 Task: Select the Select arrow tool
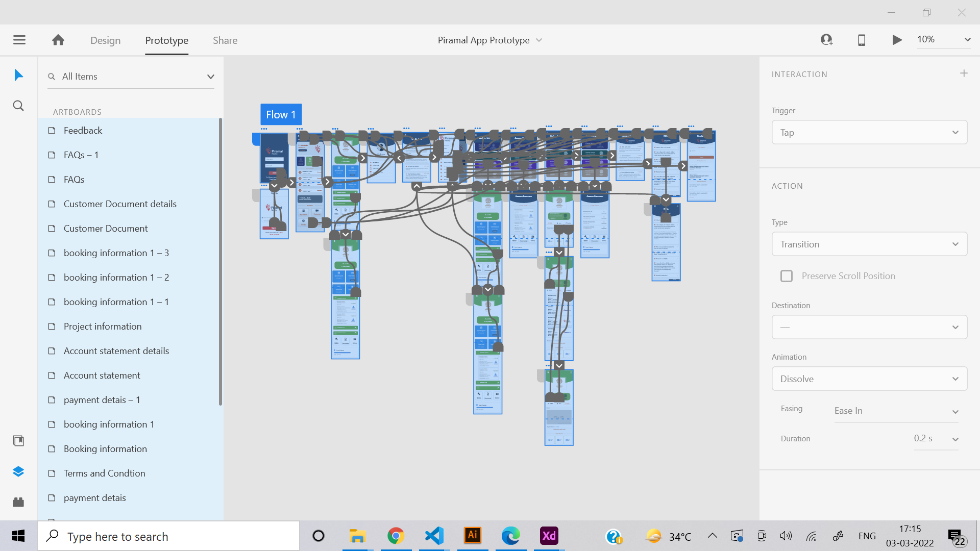coord(18,76)
